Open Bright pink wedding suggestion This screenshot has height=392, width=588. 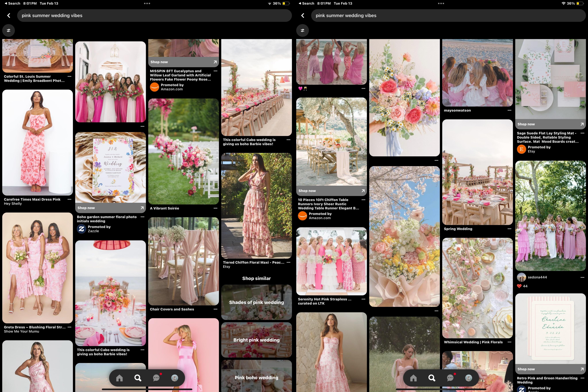coord(257,340)
